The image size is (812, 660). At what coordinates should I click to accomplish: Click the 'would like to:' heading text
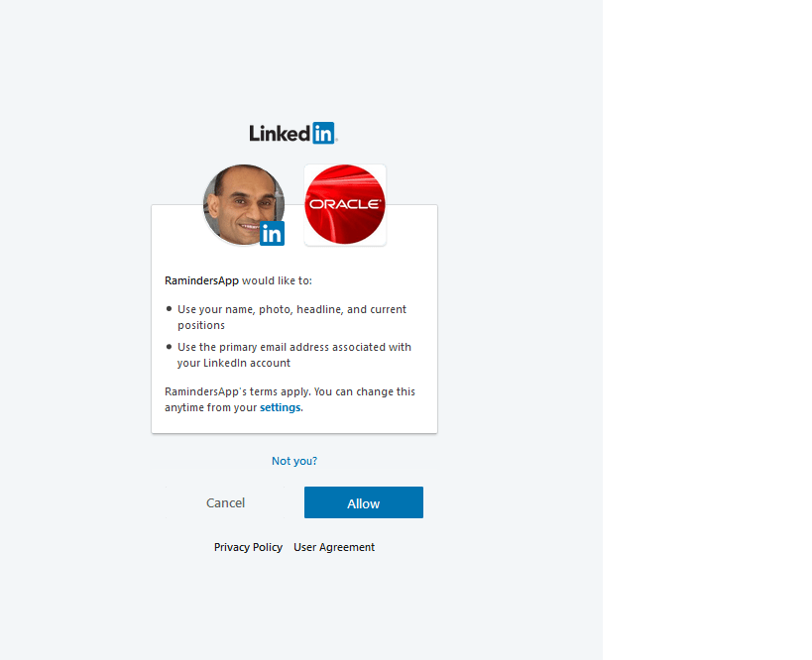277,280
